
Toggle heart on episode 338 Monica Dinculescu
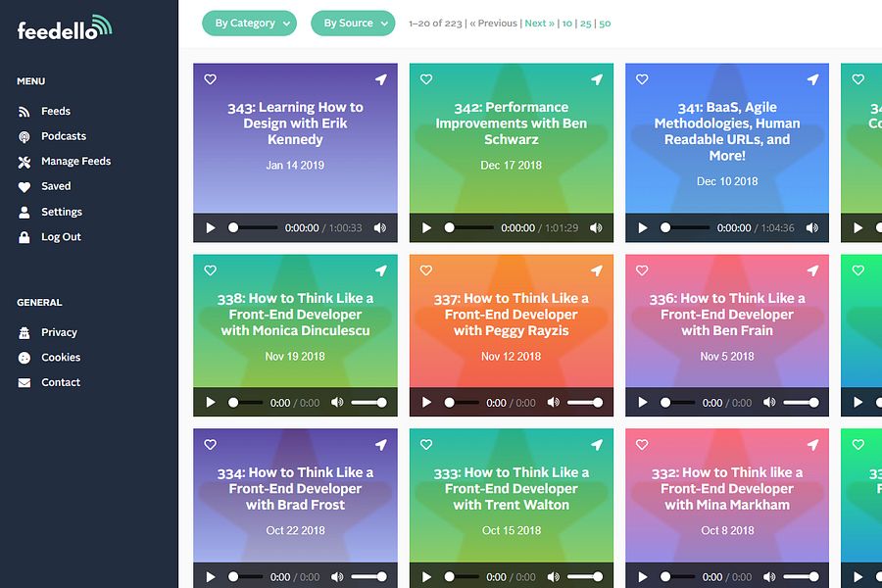pyautogui.click(x=211, y=270)
